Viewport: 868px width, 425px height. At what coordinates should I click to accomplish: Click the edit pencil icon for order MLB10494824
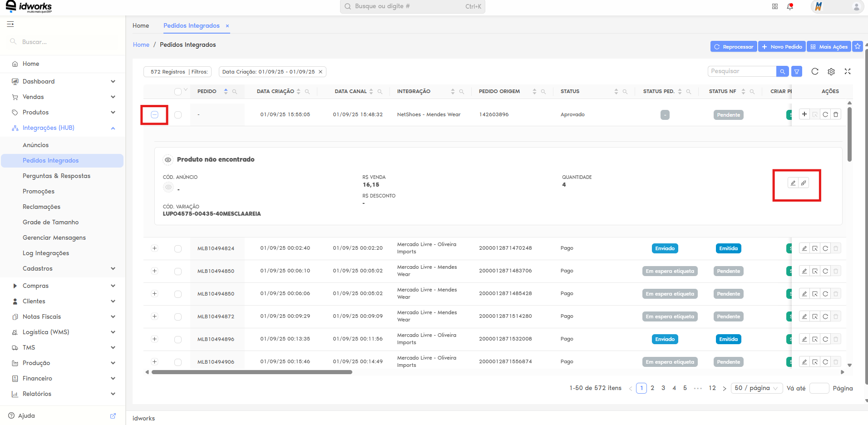(804, 248)
